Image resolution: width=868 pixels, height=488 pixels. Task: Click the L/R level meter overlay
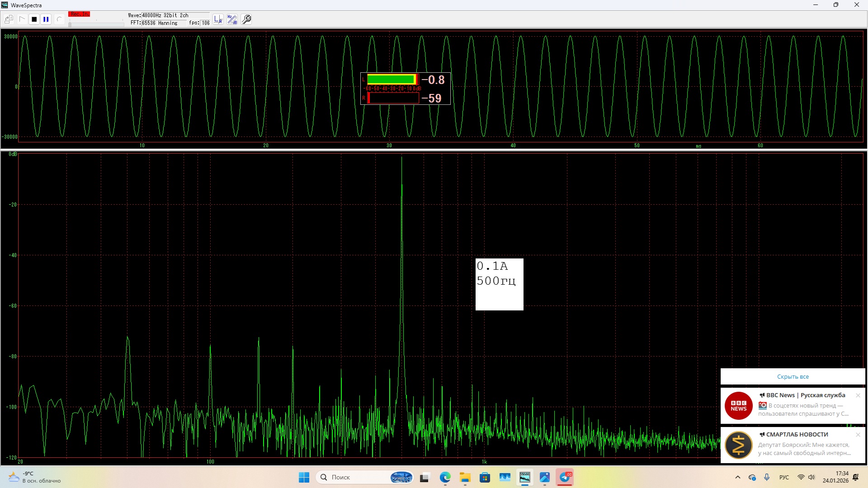click(405, 89)
